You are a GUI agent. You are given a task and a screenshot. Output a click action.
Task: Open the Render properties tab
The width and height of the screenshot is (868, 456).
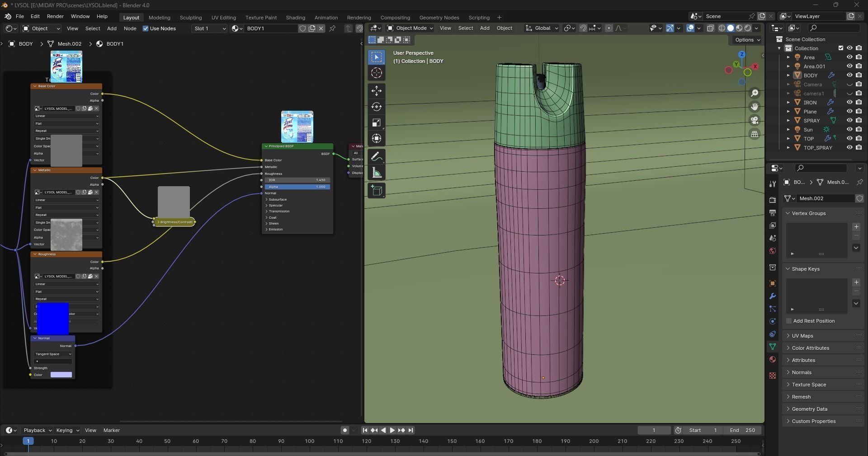[773, 200]
